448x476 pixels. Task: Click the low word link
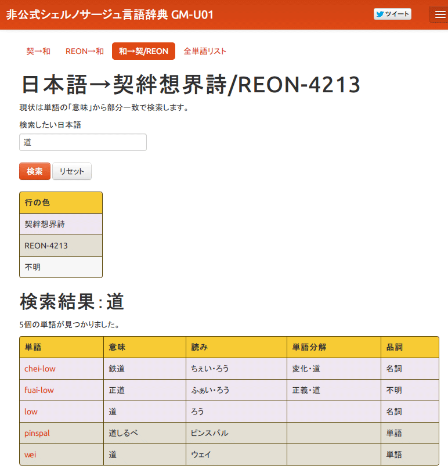coord(31,412)
